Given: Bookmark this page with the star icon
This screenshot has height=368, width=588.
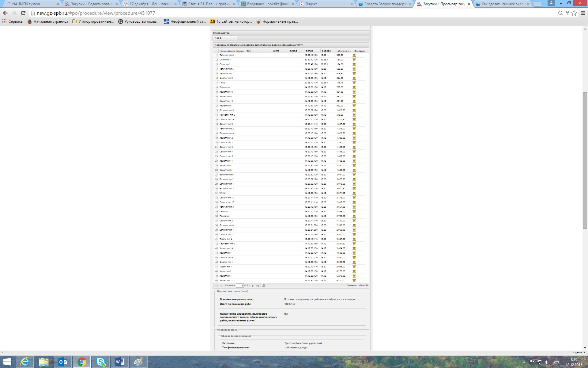Looking at the screenshot, I should point(574,13).
